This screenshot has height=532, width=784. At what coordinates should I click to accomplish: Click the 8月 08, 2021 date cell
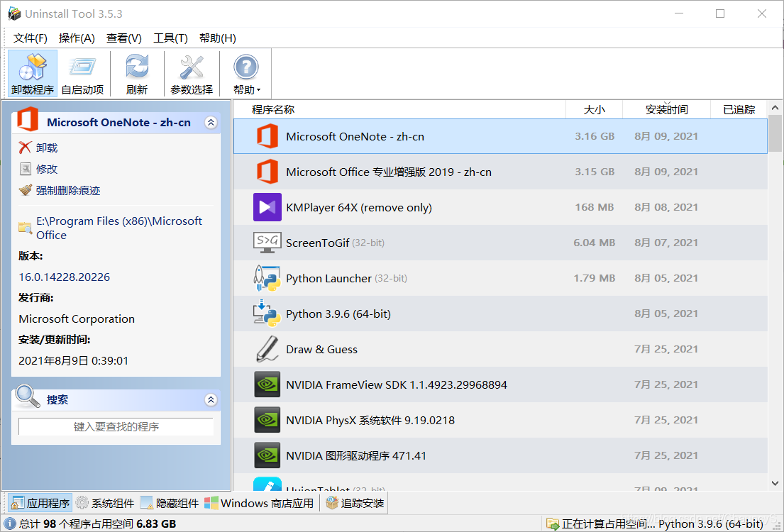click(666, 207)
